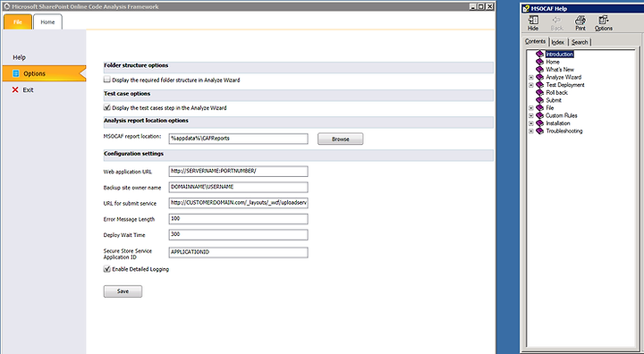Viewport: 644px width, 354px height.
Task: Click the Back arrow icon in MSOCAF Help
Action: pos(556,20)
